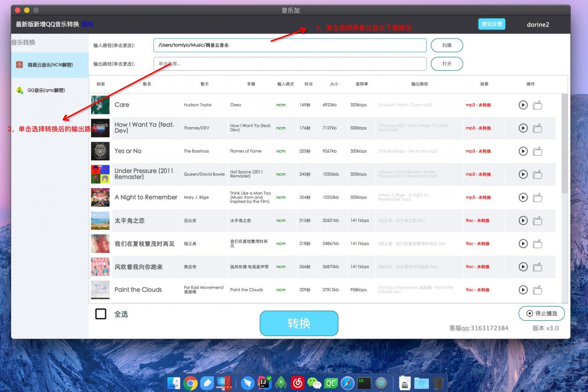Click the 歌名 column header
The height and width of the screenshot is (392, 588).
coord(147,84)
